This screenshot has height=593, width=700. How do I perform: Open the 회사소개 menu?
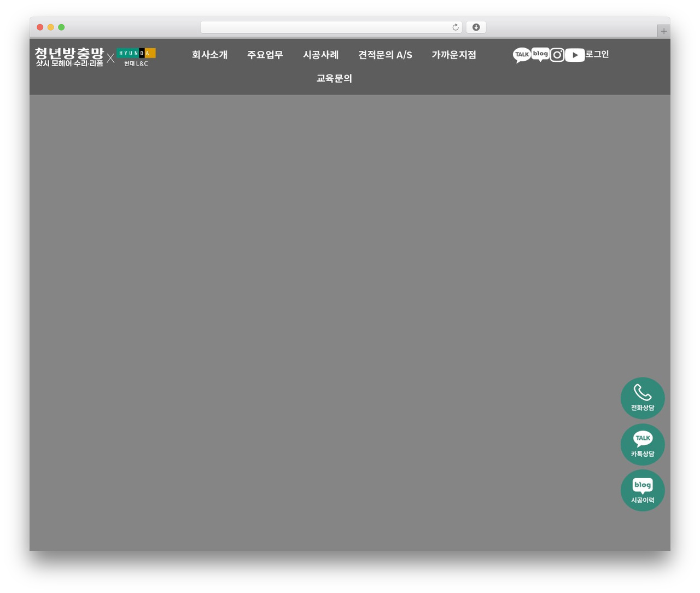point(209,55)
